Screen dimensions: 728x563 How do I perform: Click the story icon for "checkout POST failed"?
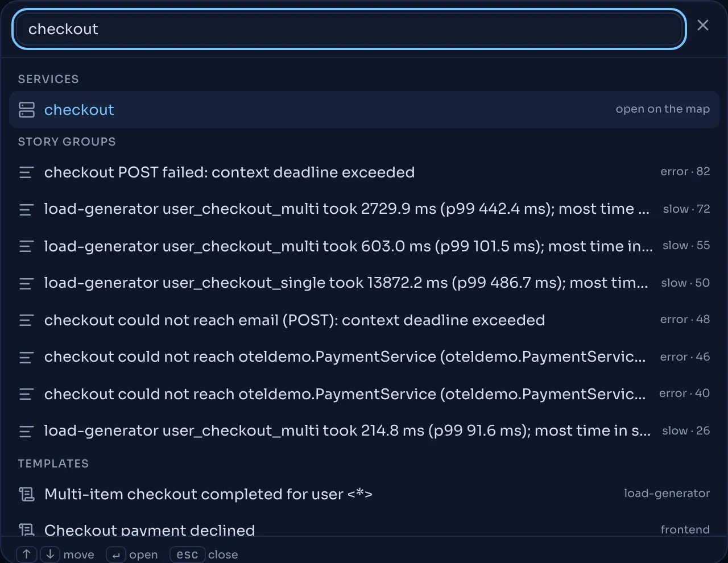click(x=27, y=172)
